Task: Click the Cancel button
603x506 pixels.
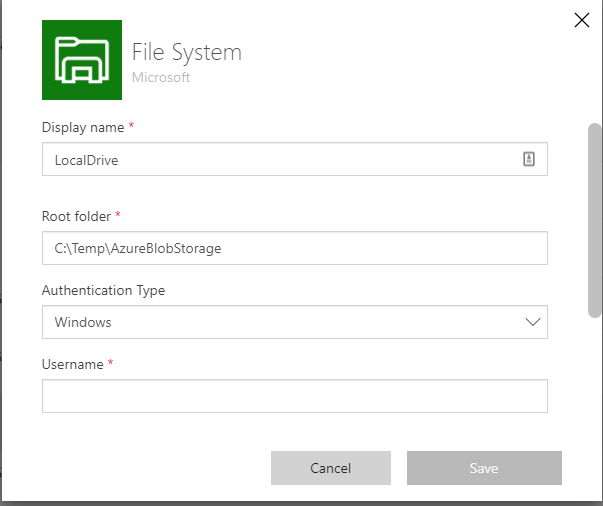Action: pos(331,468)
